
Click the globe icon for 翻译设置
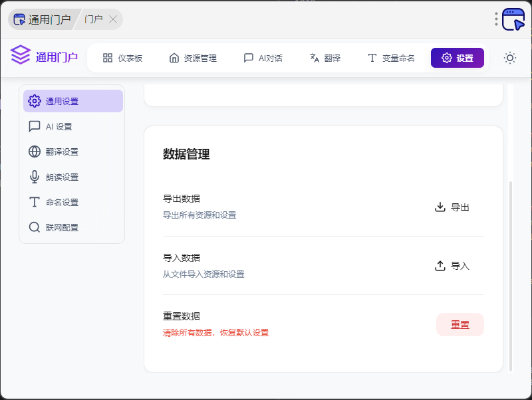point(35,151)
